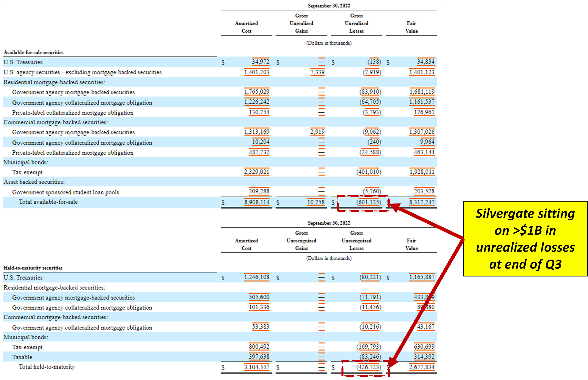Click the Taxable municipal bonds amortized cost 397,638
Image resolution: width=588 pixels, height=380 pixels.
coord(259,357)
